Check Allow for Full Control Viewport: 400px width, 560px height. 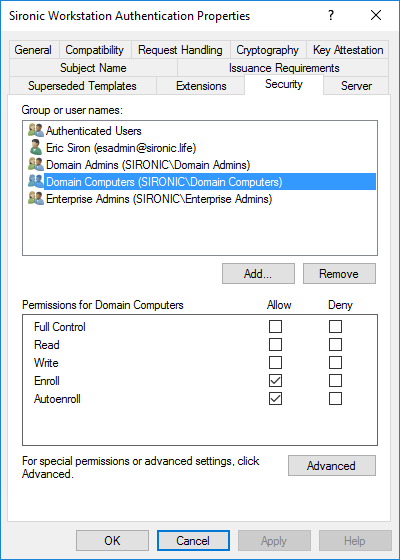pyautogui.click(x=275, y=326)
